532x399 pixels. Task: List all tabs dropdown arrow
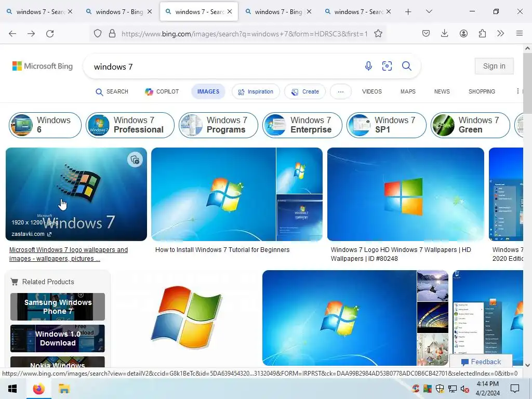click(429, 12)
